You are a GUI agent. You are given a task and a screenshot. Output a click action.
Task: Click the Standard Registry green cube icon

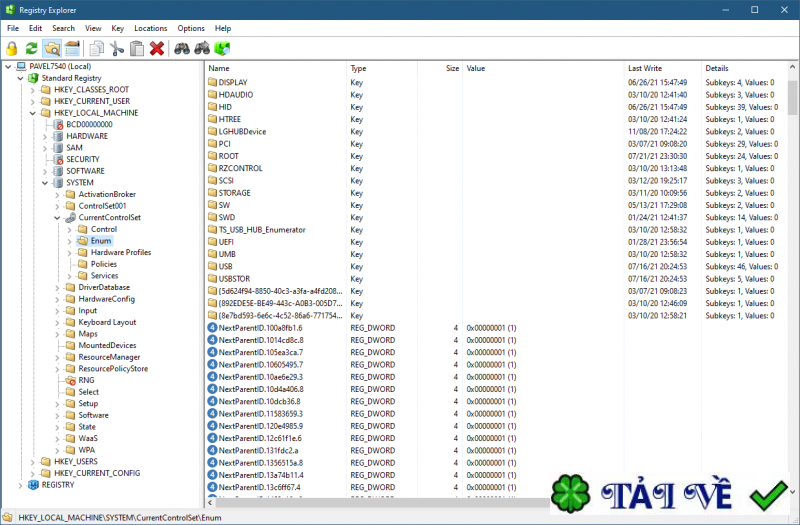tap(34, 78)
